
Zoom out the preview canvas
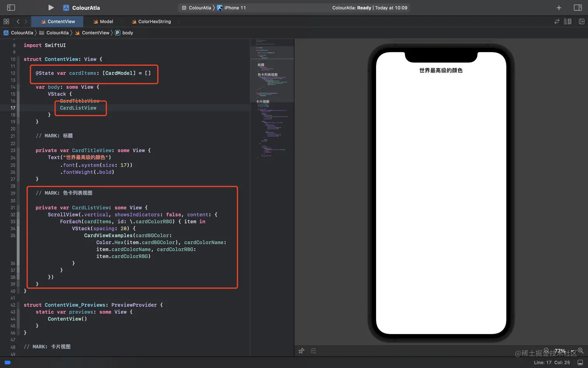pyautogui.click(x=546, y=350)
